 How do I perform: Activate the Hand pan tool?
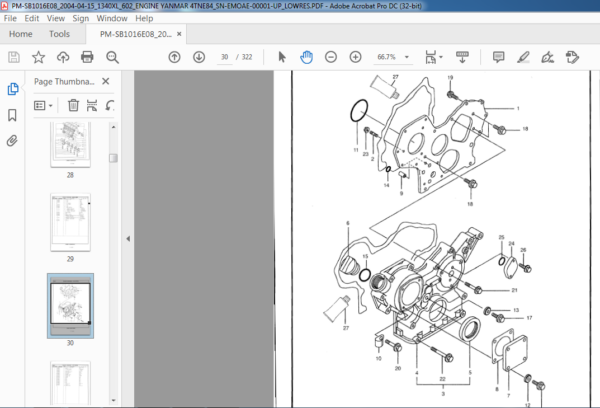[x=307, y=57]
